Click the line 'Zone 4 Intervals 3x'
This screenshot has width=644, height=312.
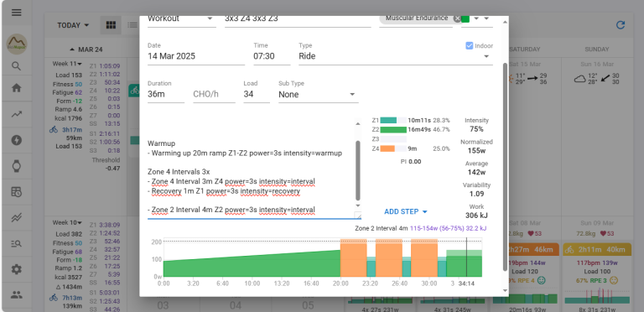pyautogui.click(x=179, y=172)
